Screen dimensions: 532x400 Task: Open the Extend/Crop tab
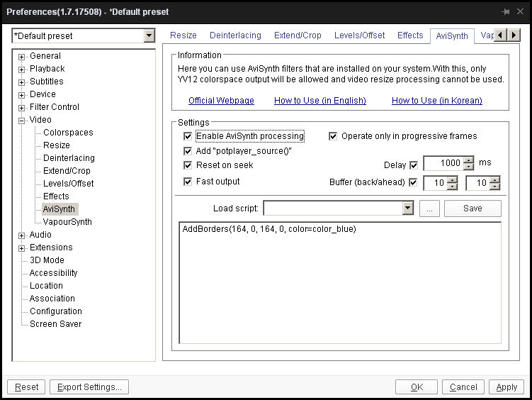click(298, 35)
